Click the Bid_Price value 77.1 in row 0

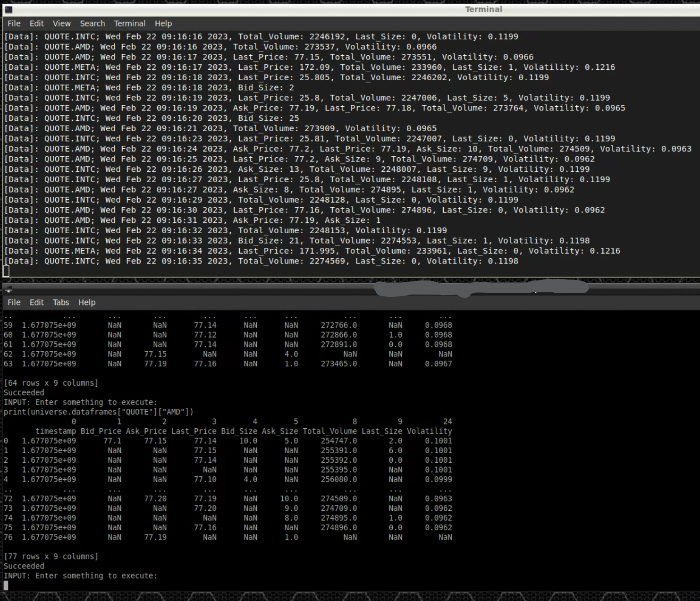(112, 441)
